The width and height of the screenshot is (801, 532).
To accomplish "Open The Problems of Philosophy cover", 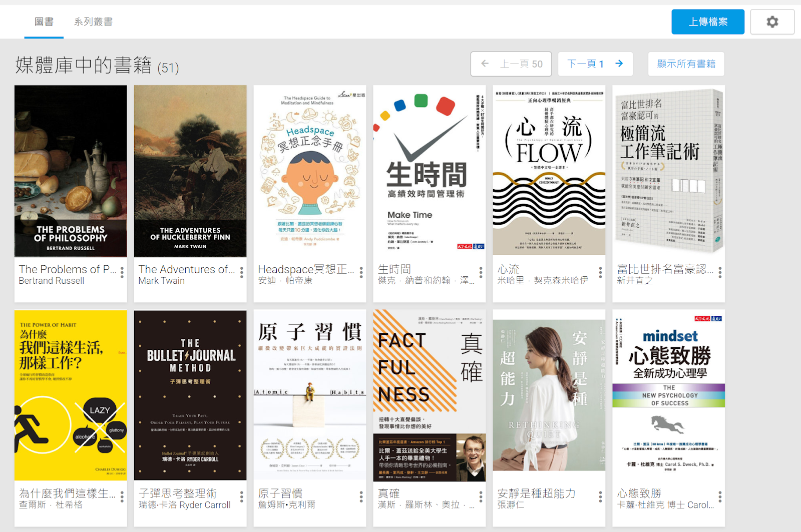I will (71, 171).
